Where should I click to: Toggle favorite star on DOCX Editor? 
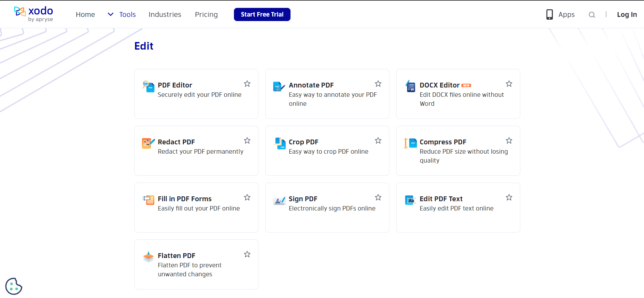[509, 84]
